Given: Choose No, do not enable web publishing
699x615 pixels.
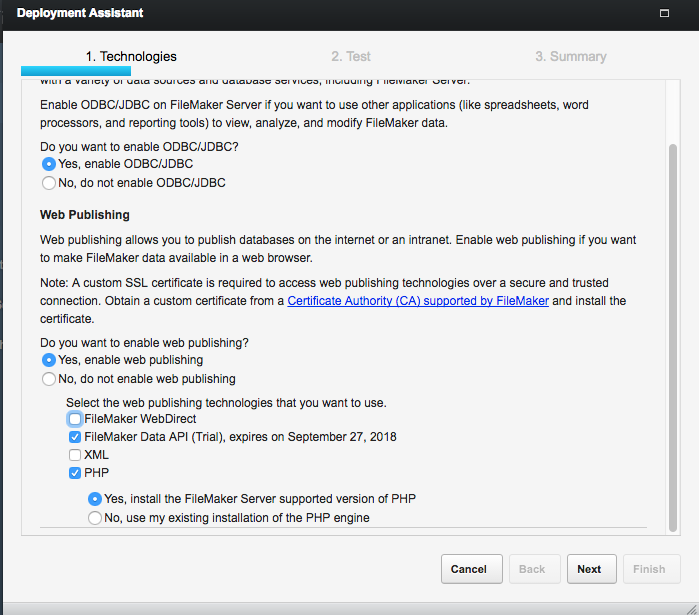Looking at the screenshot, I should (x=49, y=379).
